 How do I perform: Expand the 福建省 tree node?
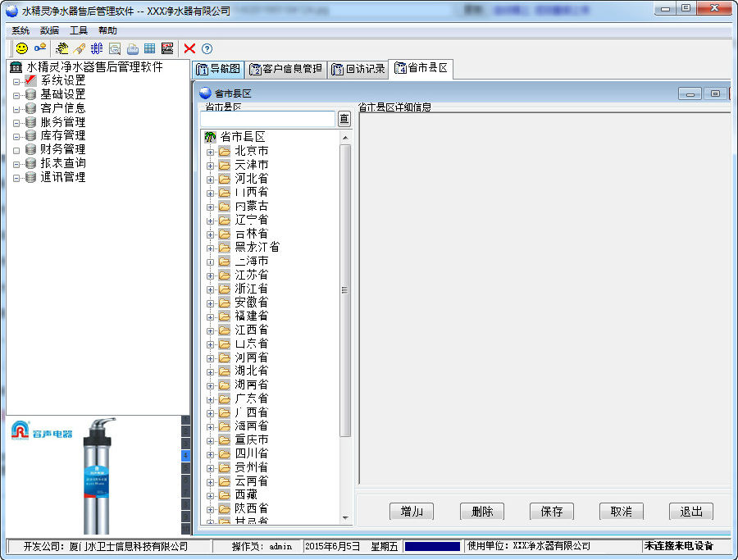(211, 317)
